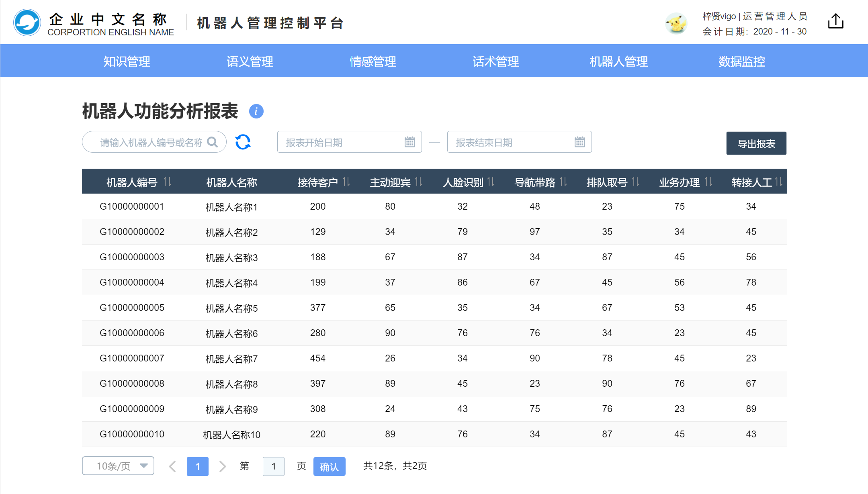Switch to 数据监控 tab
868x494 pixels.
[741, 61]
